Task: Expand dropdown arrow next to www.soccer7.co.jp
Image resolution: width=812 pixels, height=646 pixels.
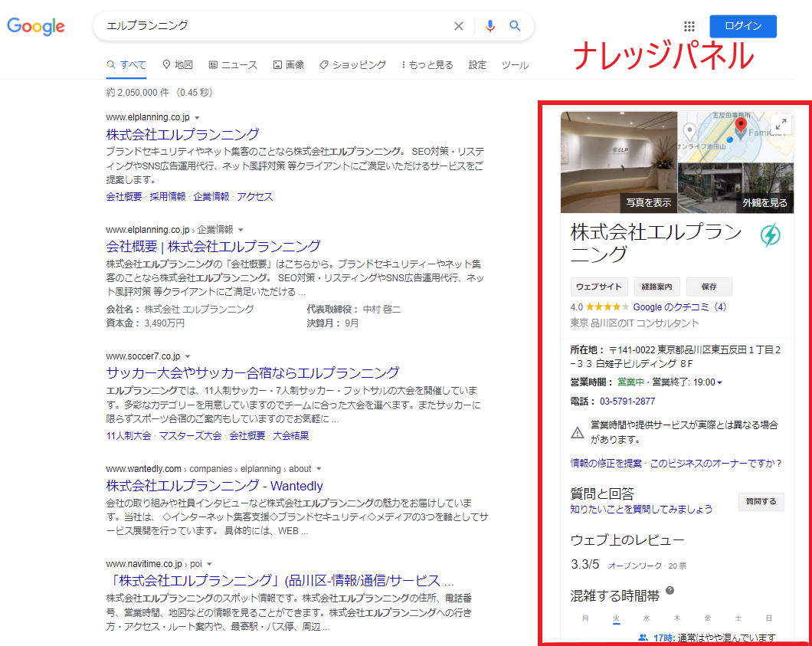Action: 188,356
